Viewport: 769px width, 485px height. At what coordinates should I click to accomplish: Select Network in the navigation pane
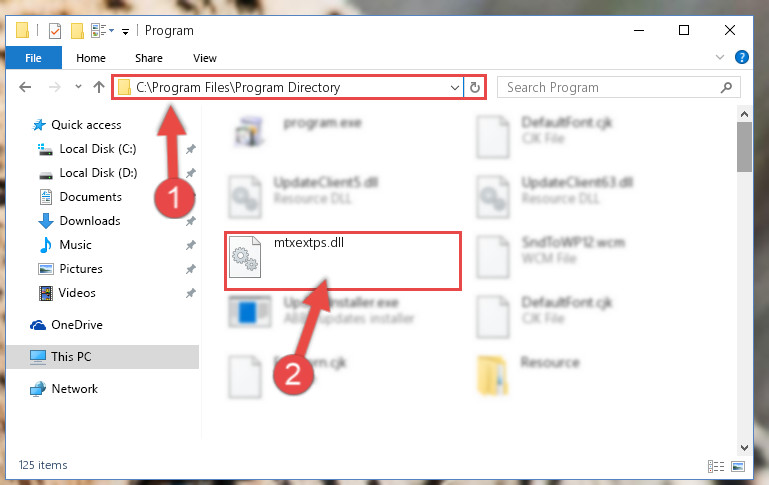point(75,389)
